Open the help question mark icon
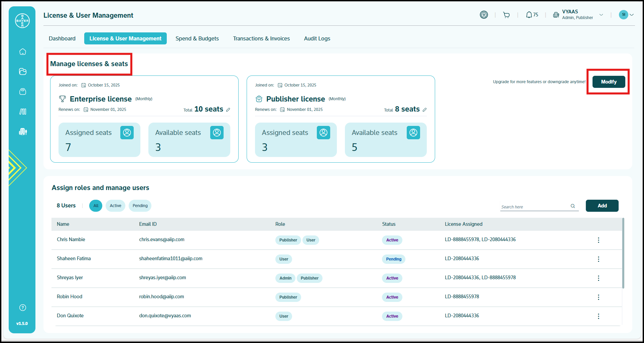This screenshot has height=343, width=644. pyautogui.click(x=23, y=308)
